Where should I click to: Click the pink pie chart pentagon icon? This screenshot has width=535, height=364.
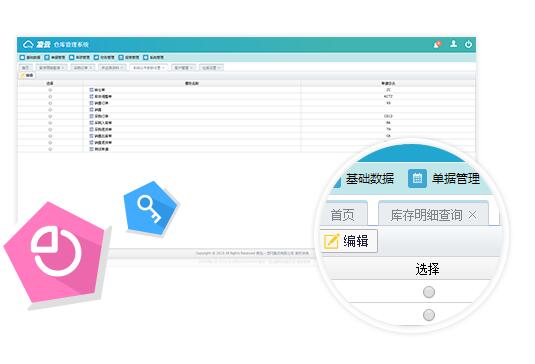pos(56,252)
